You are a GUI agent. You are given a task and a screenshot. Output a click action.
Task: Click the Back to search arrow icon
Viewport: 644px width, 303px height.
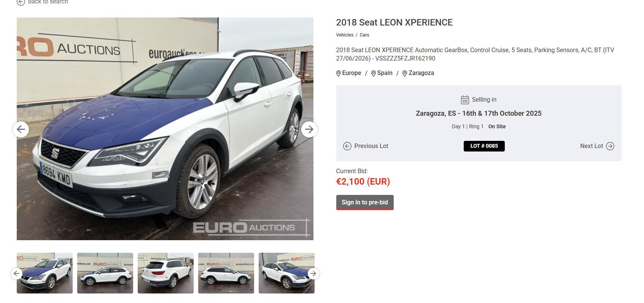pos(21,2)
